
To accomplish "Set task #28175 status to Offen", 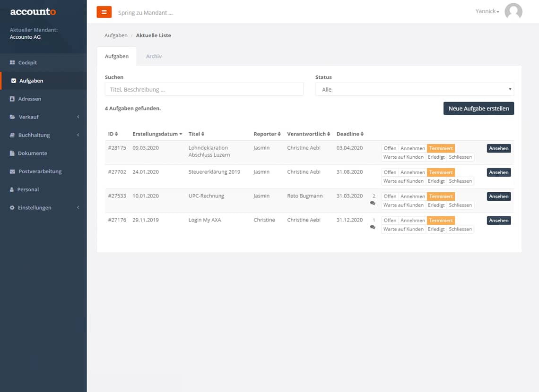I will 390,148.
